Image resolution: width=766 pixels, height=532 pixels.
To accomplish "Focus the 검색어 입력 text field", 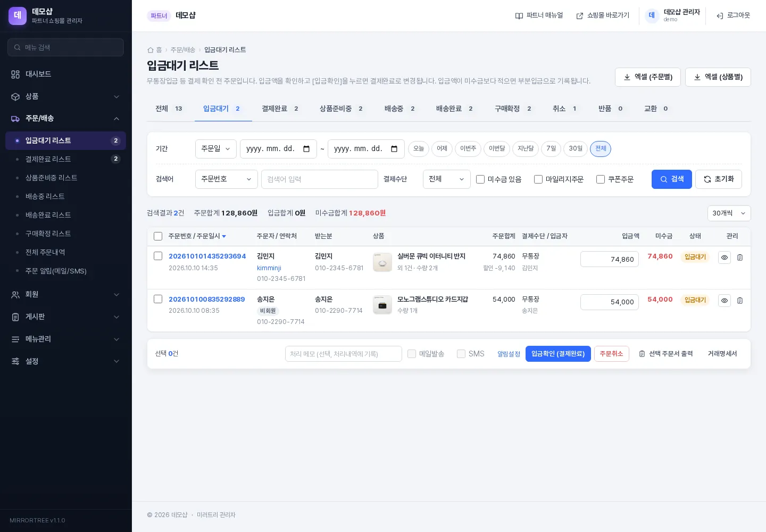I will [x=320, y=179].
